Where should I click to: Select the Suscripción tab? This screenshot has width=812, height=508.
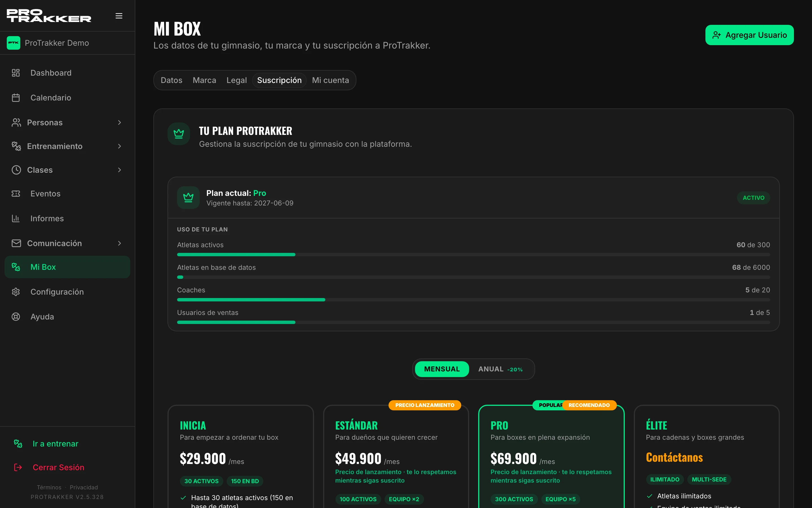[x=279, y=80]
